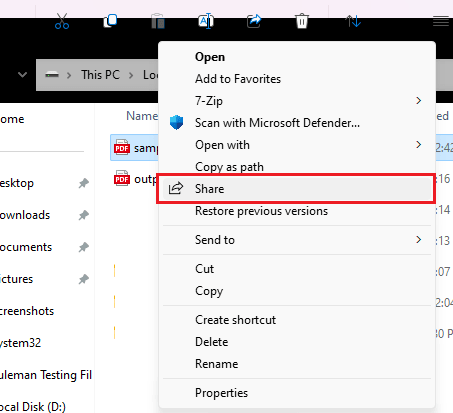Click the Share icon in context menu
Screen dimensions: 453x413
(176, 188)
